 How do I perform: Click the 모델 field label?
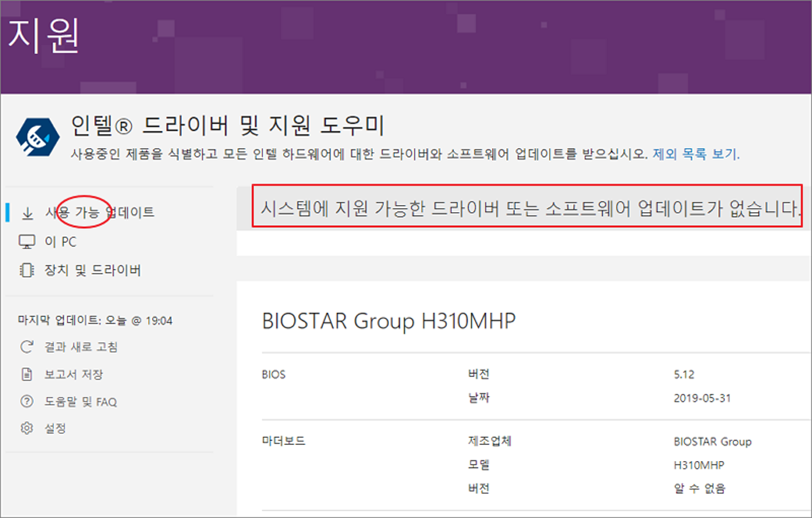tap(479, 465)
